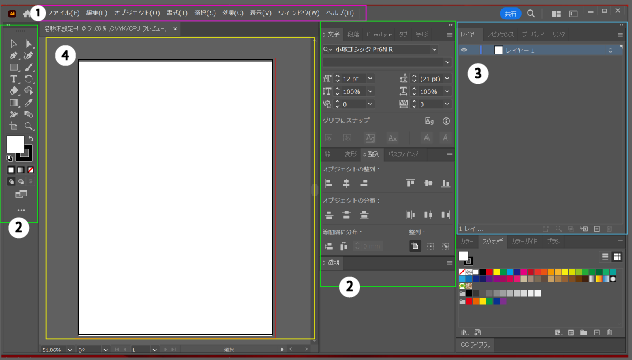
Task: Toggle visibility eye of レイヤー 1
Action: pos(464,50)
